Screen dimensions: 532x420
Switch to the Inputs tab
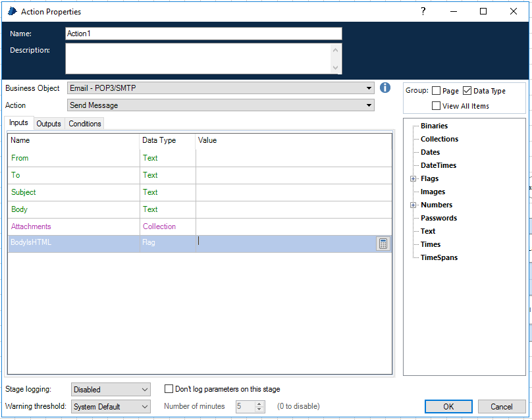tap(18, 122)
